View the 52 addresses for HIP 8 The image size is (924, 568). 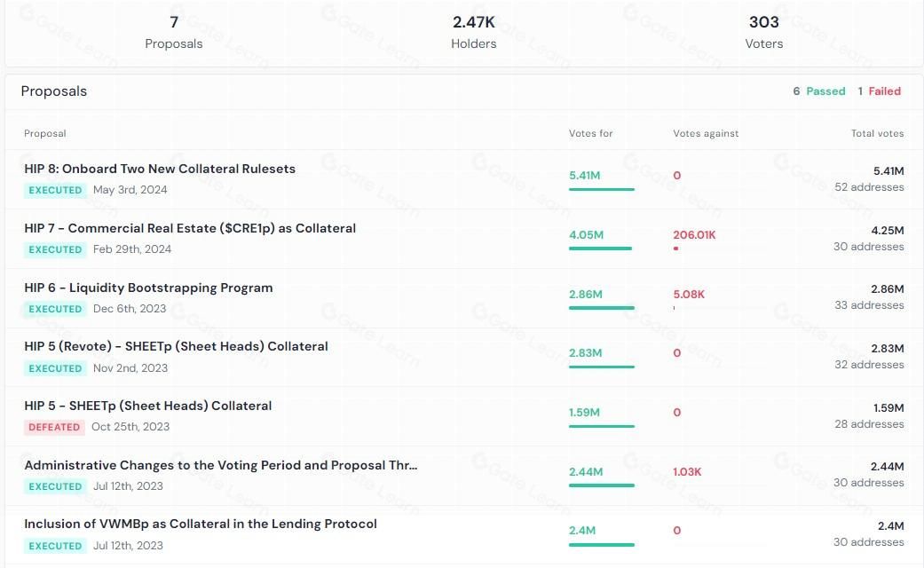point(869,187)
